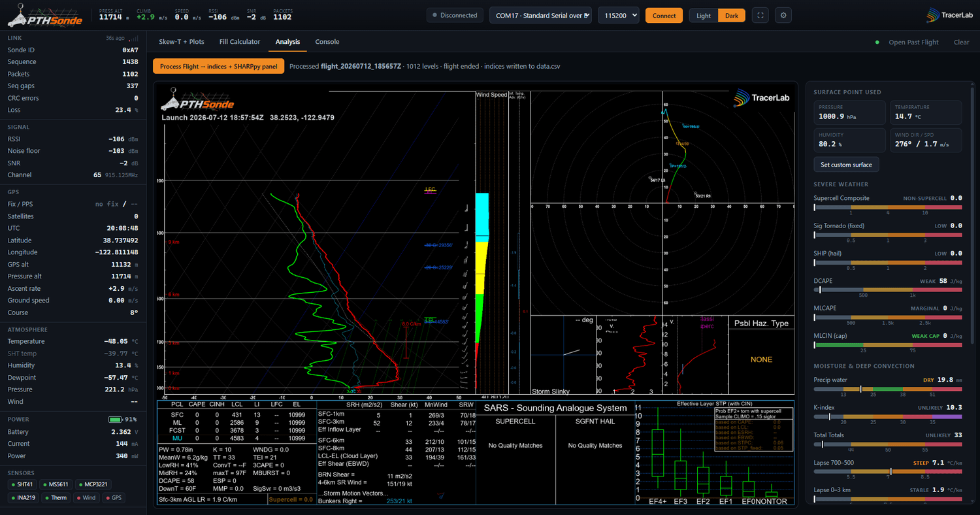Viewport: 980px width, 515px height.
Task: Click the Sonde ID 0xA7 row
Action: coord(73,50)
